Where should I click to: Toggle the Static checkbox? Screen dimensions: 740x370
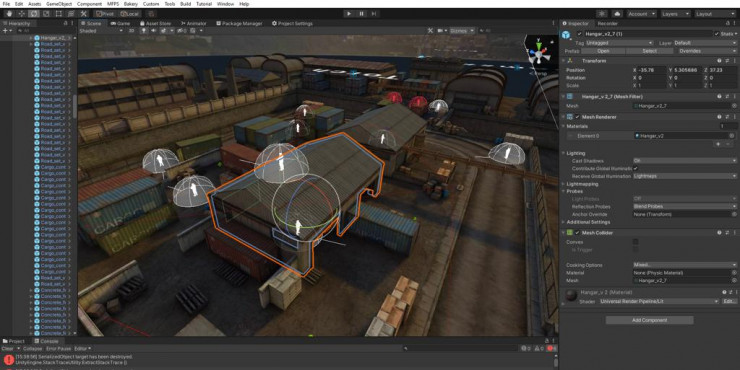click(717, 34)
